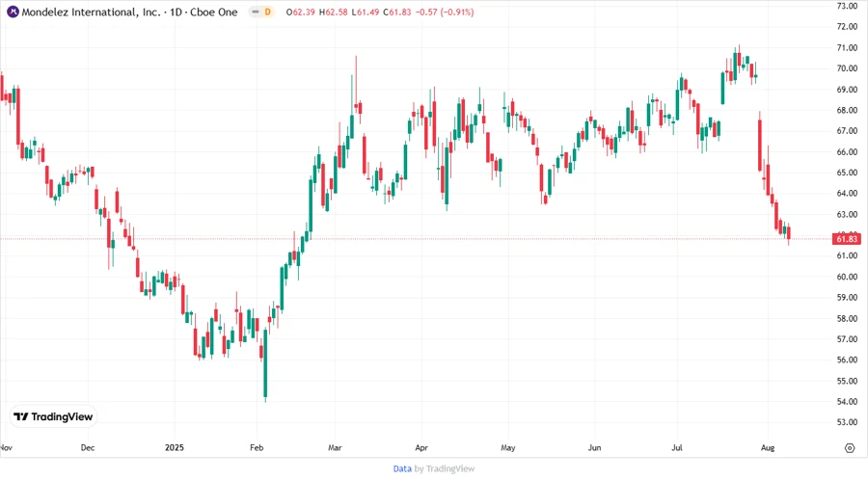The height and width of the screenshot is (480, 868).
Task: Click the 66.00 price axis label
Action: [x=847, y=151]
